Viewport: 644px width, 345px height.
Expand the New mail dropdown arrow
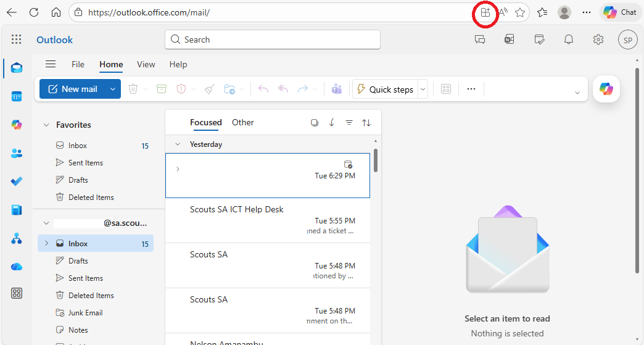tap(113, 89)
